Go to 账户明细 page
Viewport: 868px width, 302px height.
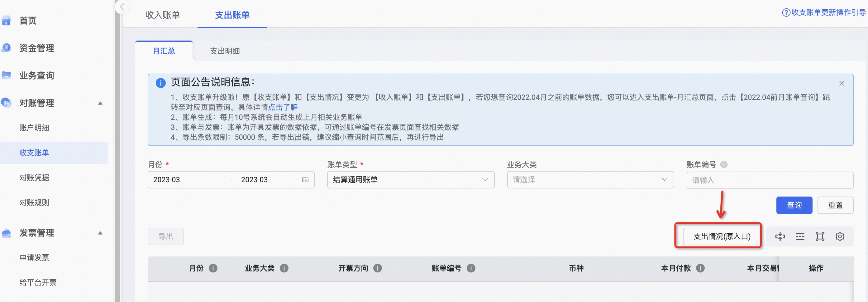pos(34,128)
